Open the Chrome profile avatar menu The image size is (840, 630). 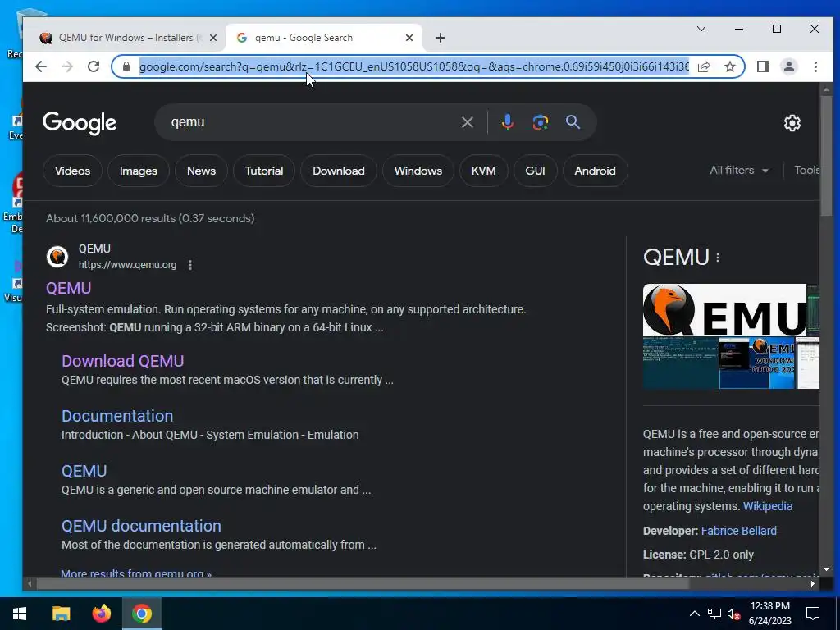788,66
